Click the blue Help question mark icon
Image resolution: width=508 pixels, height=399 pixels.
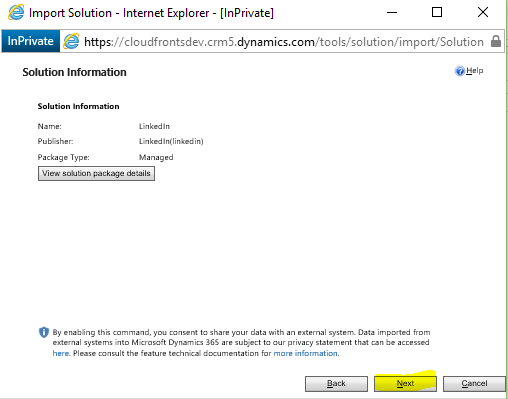pos(460,71)
